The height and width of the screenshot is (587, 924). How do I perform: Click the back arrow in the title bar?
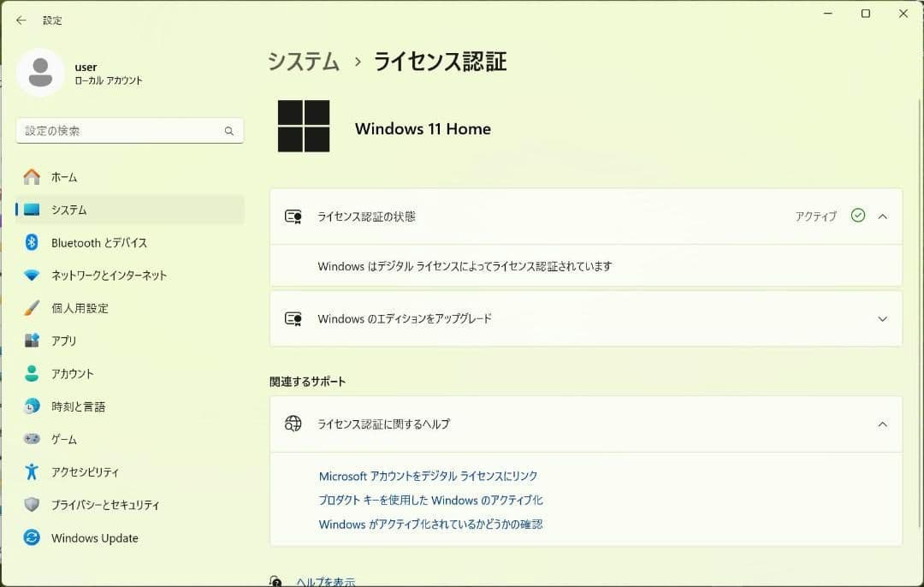click(21, 20)
